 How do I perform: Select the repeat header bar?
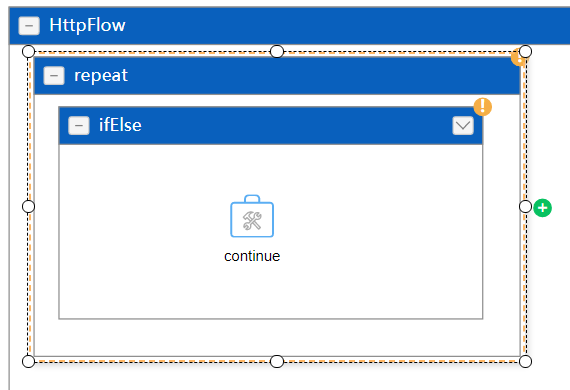pos(277,76)
